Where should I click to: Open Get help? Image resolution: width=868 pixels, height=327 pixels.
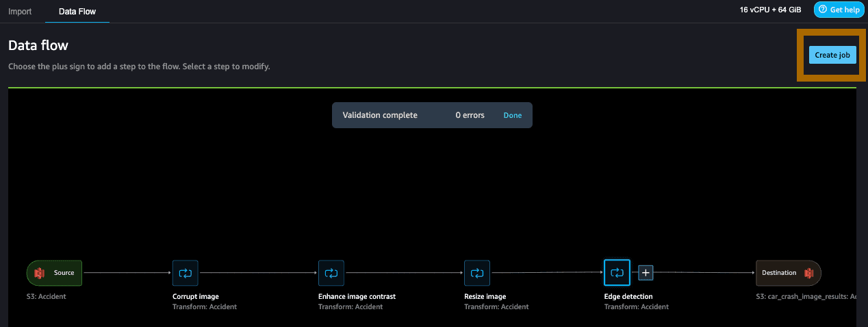coord(839,10)
